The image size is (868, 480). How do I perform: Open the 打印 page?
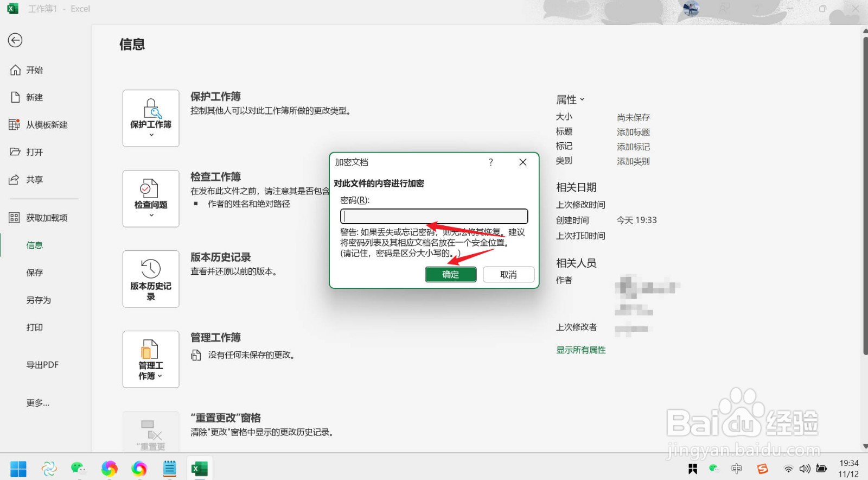tap(35, 327)
